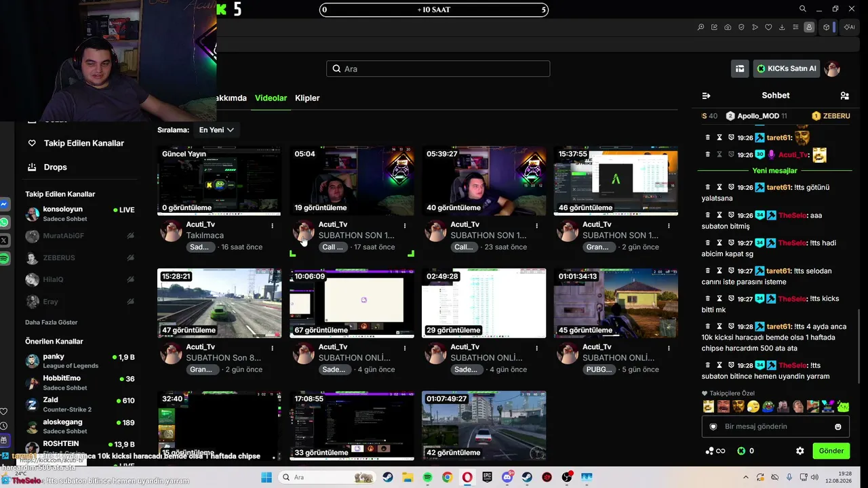868x488 pixels.
Task: Click the Opera profile account icon
Action: pyautogui.click(x=809, y=27)
